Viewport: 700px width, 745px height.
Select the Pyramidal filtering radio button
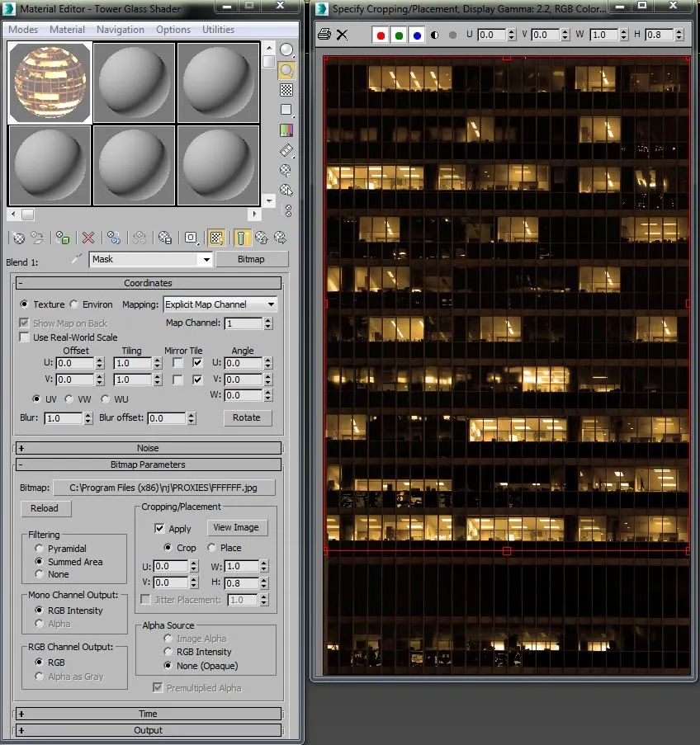[39, 549]
